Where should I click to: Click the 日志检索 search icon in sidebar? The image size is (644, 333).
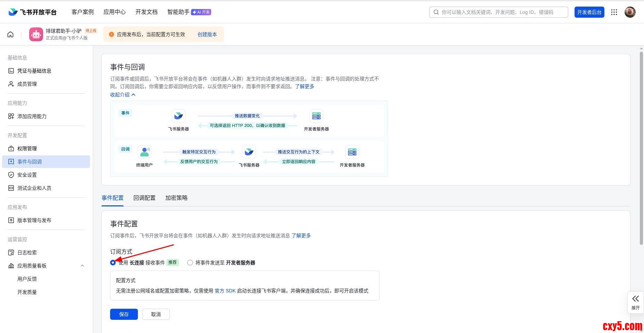[11, 253]
